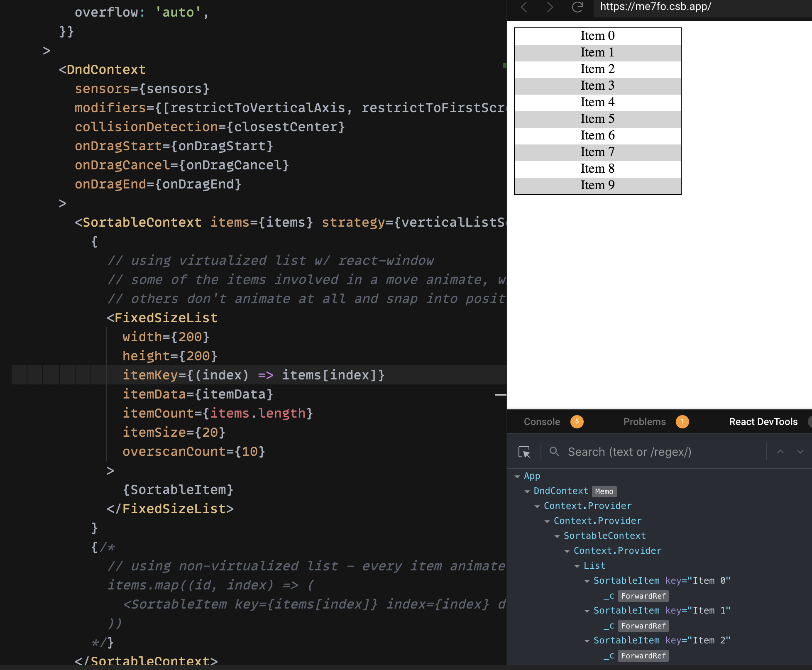Navigate forward in the preview browser
Image resolution: width=812 pixels, height=670 pixels.
(550, 7)
